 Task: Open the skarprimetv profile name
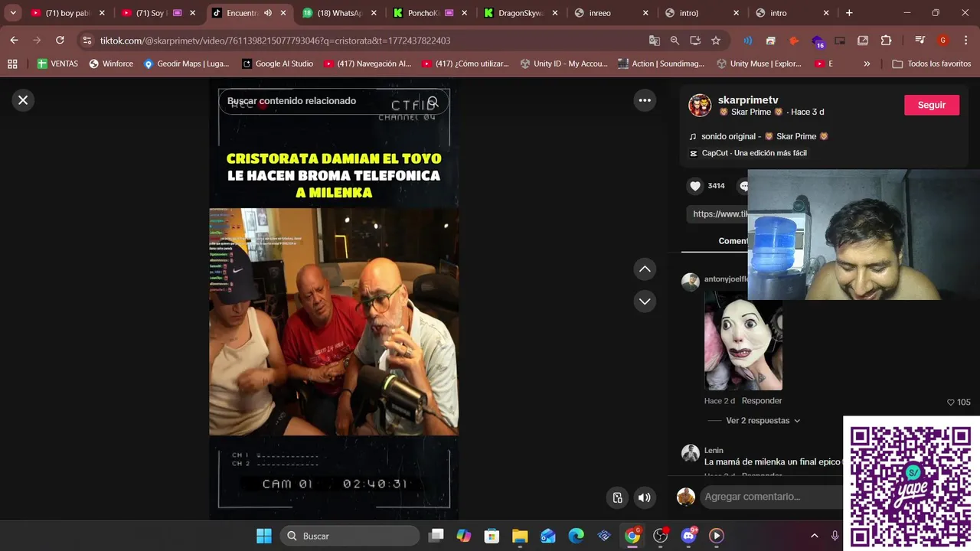(x=748, y=100)
